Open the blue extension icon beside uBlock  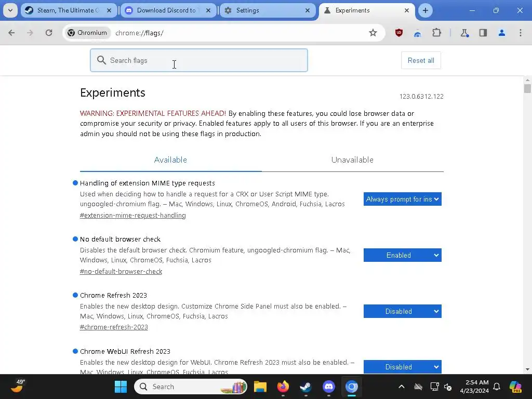(418, 33)
